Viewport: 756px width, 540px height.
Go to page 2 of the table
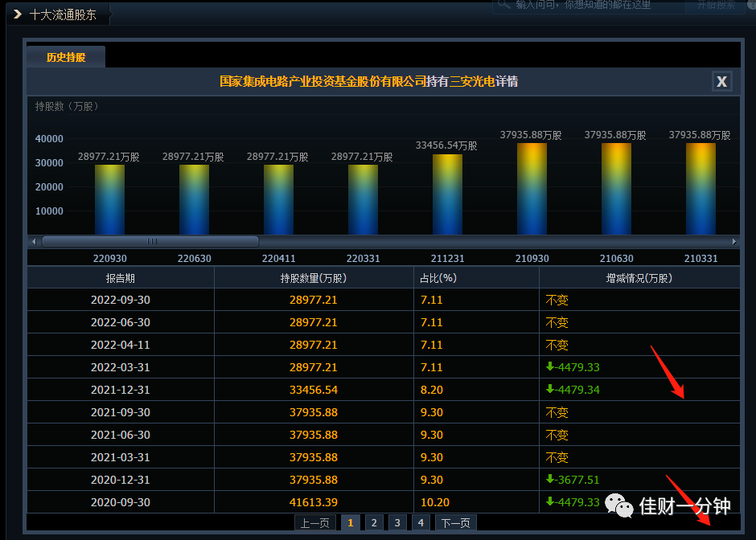tap(374, 522)
